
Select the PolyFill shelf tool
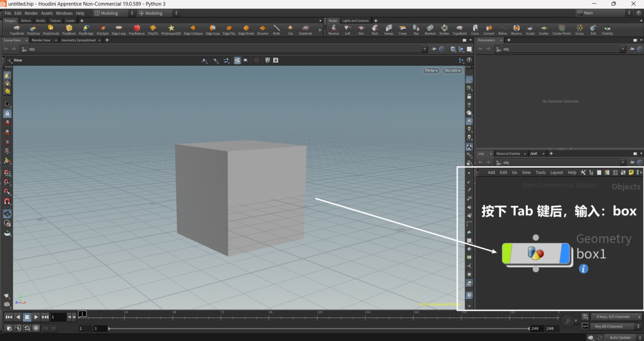click(x=153, y=30)
